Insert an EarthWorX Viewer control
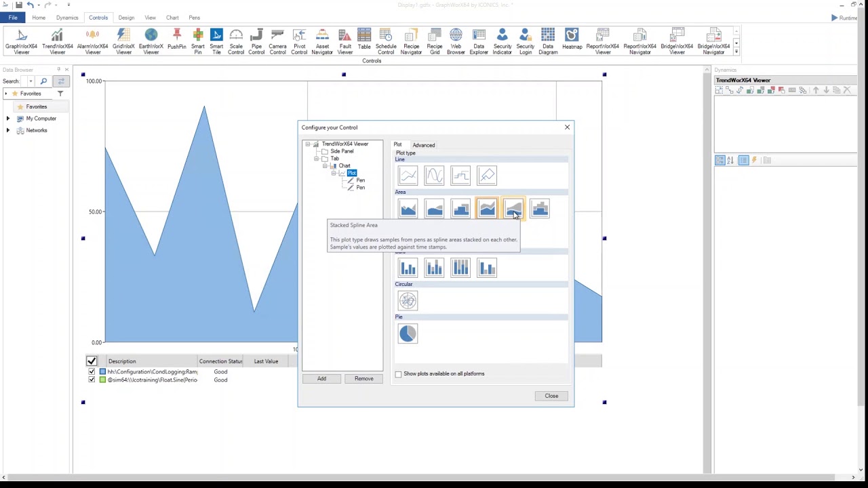The image size is (868, 488). pyautogui.click(x=151, y=41)
